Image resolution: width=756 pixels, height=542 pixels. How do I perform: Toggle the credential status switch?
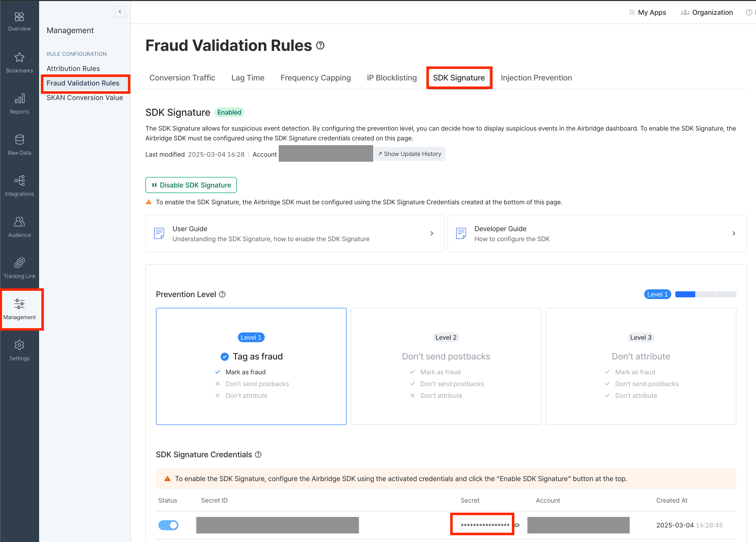click(x=168, y=525)
